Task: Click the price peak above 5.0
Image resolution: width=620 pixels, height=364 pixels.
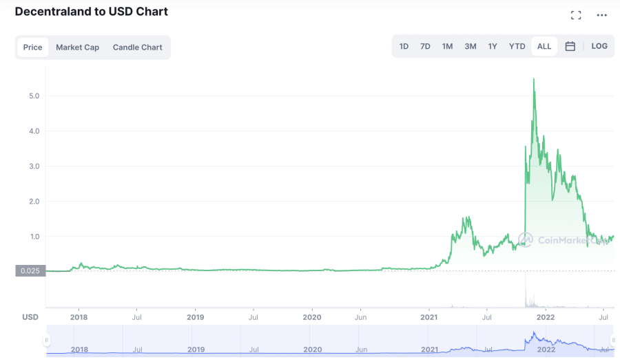Action: (x=534, y=79)
